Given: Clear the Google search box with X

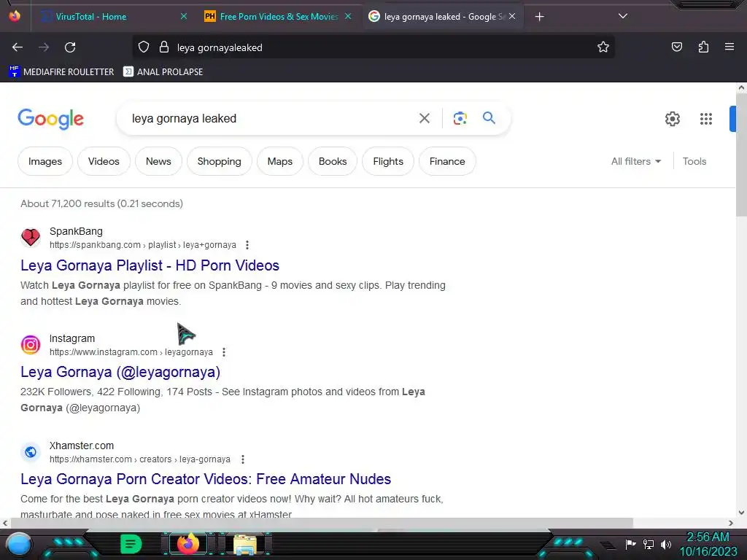Looking at the screenshot, I should 424,118.
